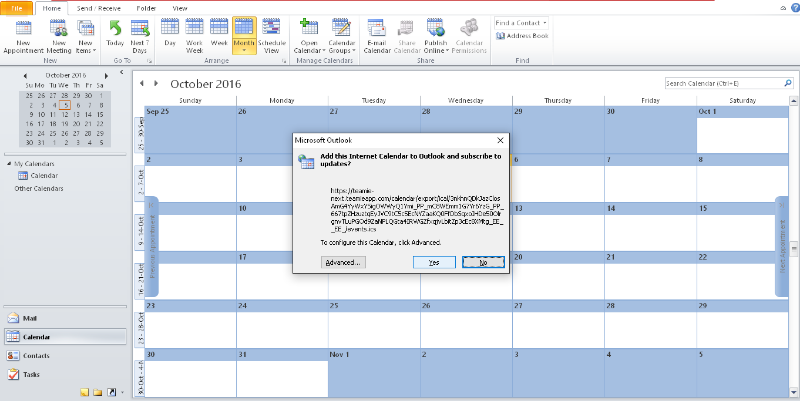Click the Calendar Permissions icon

[469, 36]
